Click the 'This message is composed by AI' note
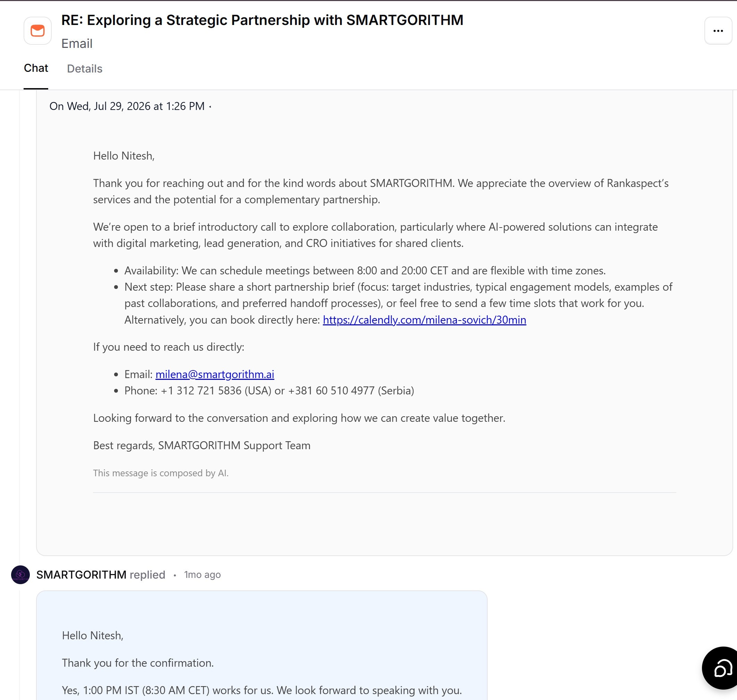The width and height of the screenshot is (737, 700). (x=161, y=473)
